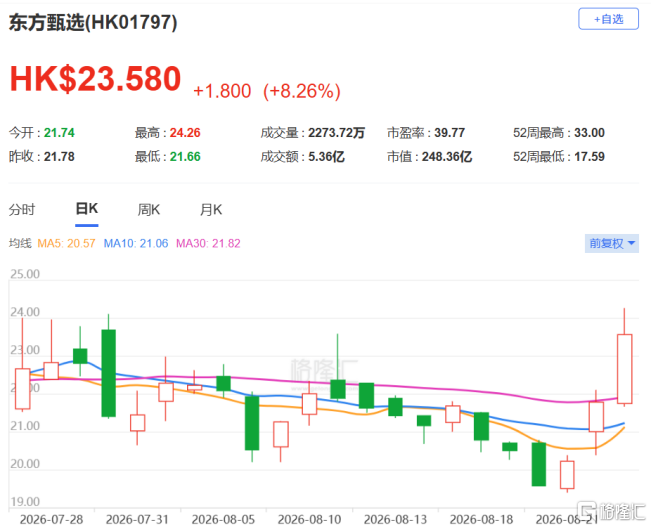Screen dimensions: 652x528
Task: Click the 2026-08-10 date axis label
Action: coord(309,520)
